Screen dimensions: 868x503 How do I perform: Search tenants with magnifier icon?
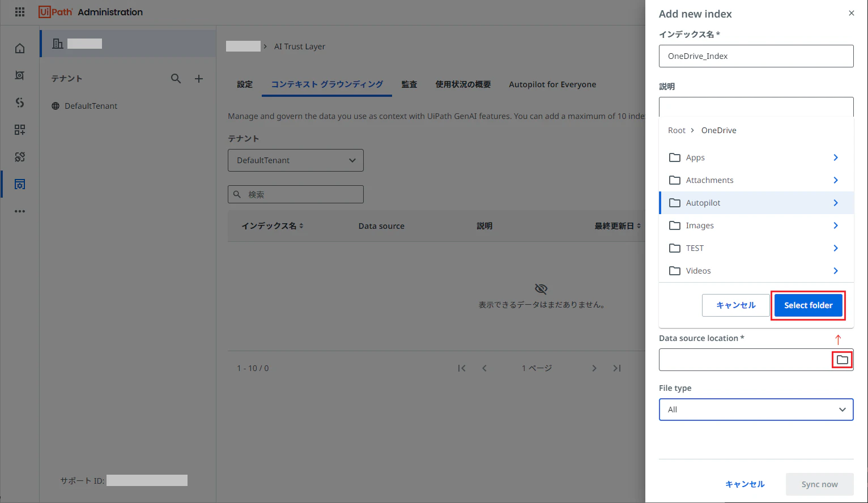tap(176, 79)
